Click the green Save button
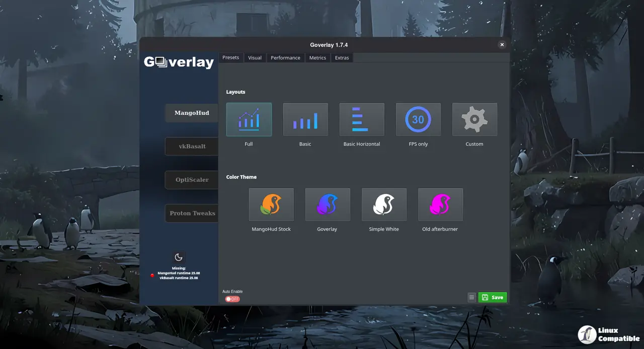Screen dimensions: 644x349 point(493,298)
